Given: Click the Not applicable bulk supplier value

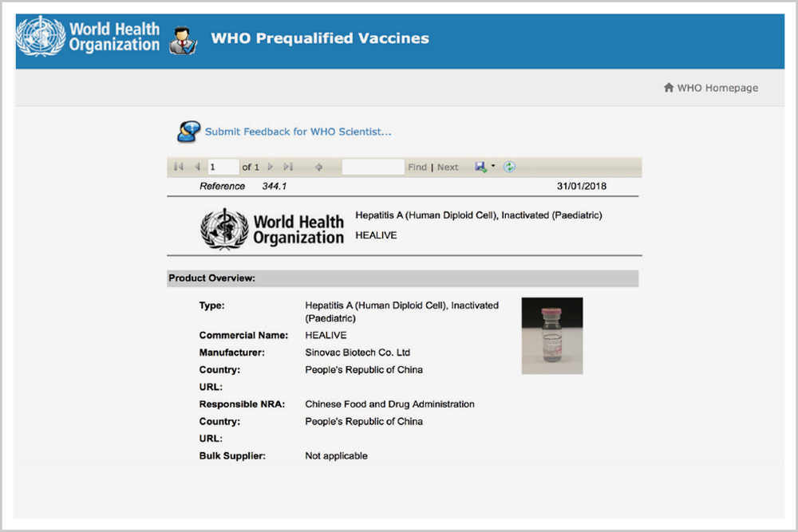Looking at the screenshot, I should [x=336, y=455].
